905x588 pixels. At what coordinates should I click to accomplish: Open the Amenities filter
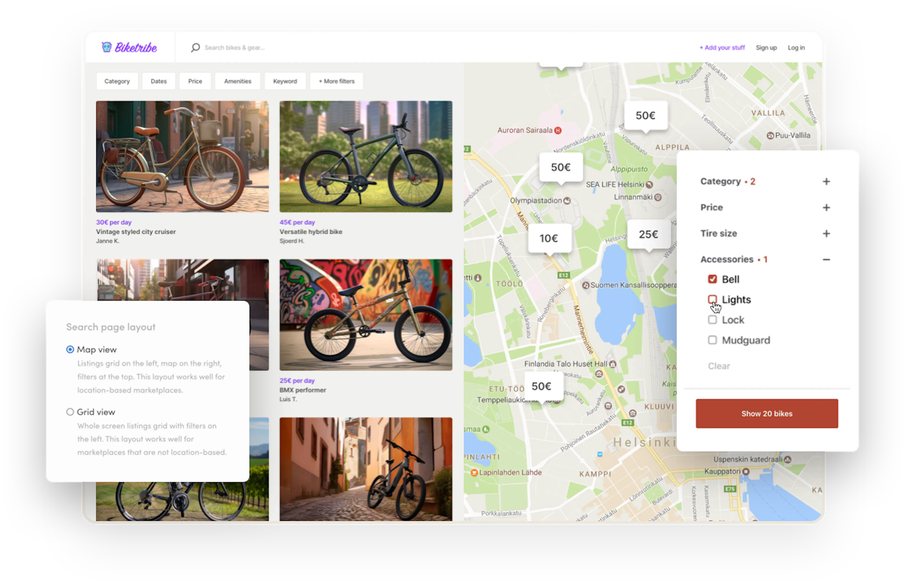tap(238, 81)
